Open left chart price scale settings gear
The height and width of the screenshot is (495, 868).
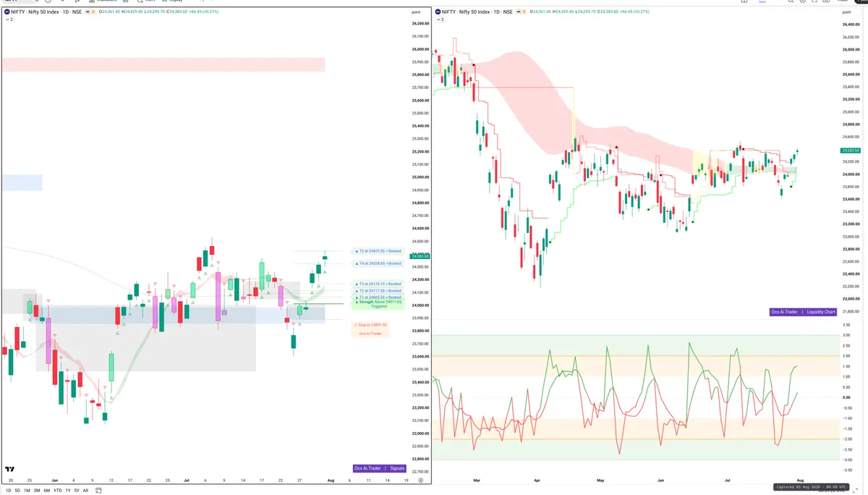(x=420, y=481)
